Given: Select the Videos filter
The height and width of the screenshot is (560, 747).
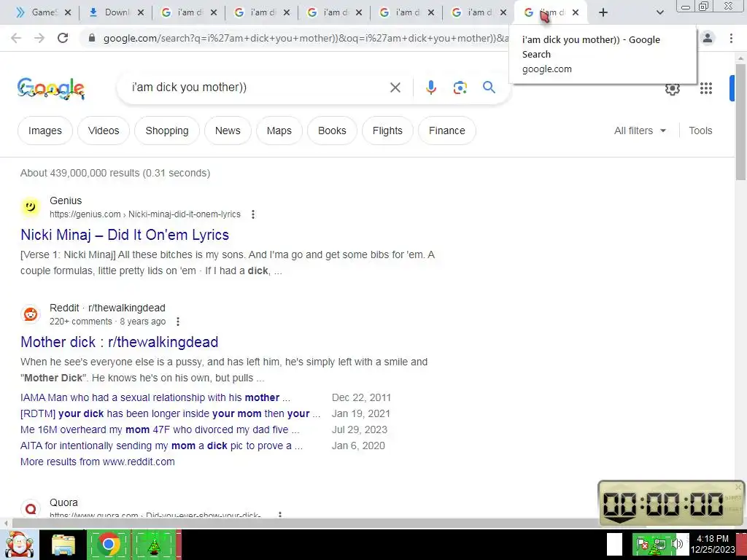Looking at the screenshot, I should [104, 131].
